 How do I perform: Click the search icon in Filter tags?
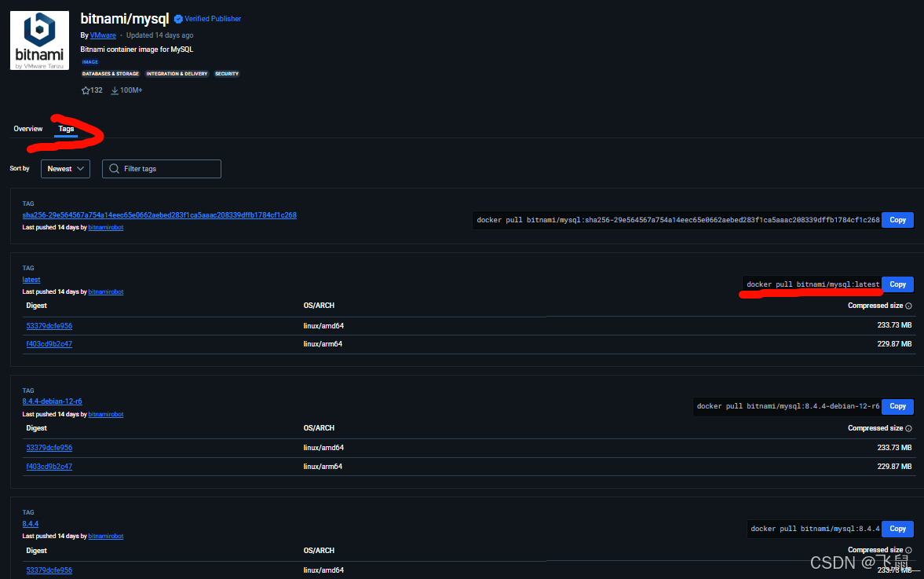point(115,169)
